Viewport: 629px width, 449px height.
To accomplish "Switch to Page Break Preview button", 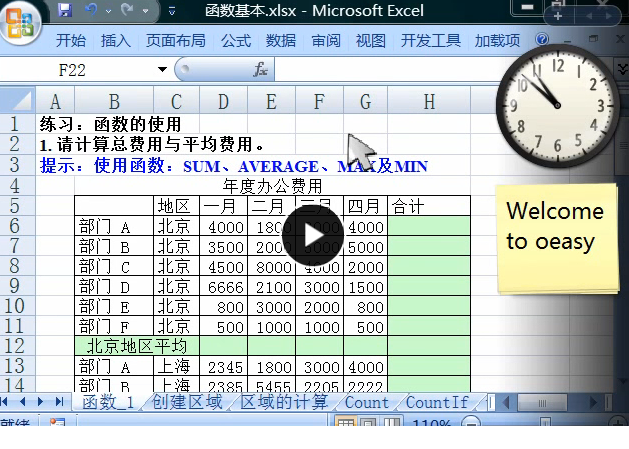I will pos(391,421).
